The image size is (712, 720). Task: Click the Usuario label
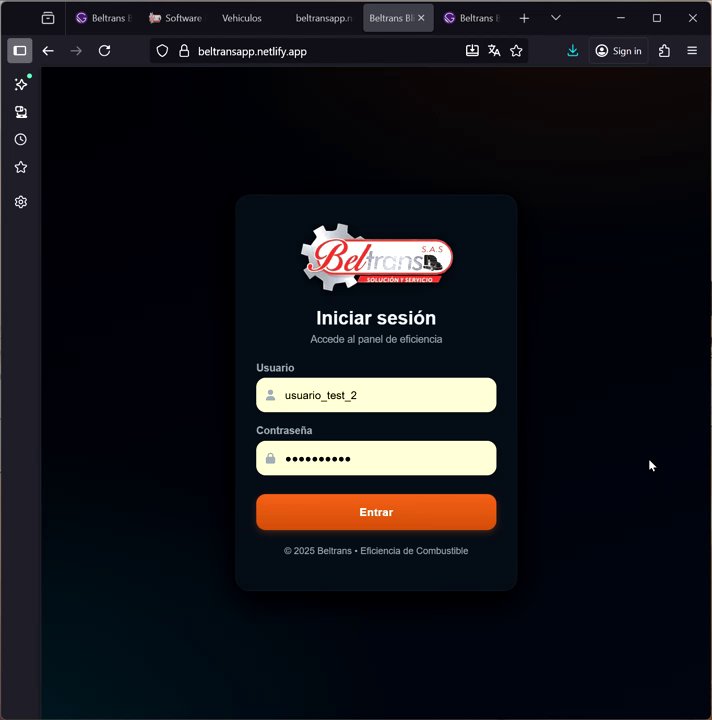275,368
